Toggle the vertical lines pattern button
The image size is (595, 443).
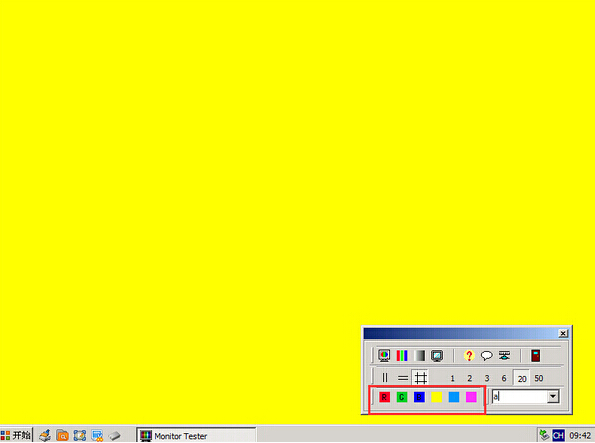385,378
